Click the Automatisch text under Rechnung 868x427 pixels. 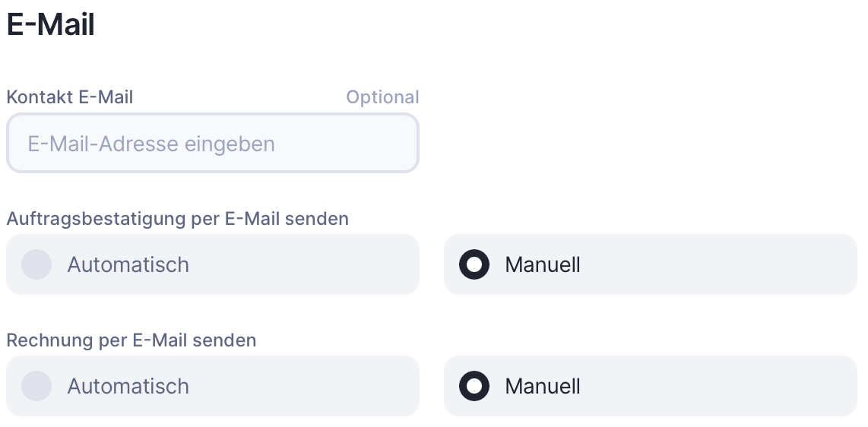coord(128,386)
